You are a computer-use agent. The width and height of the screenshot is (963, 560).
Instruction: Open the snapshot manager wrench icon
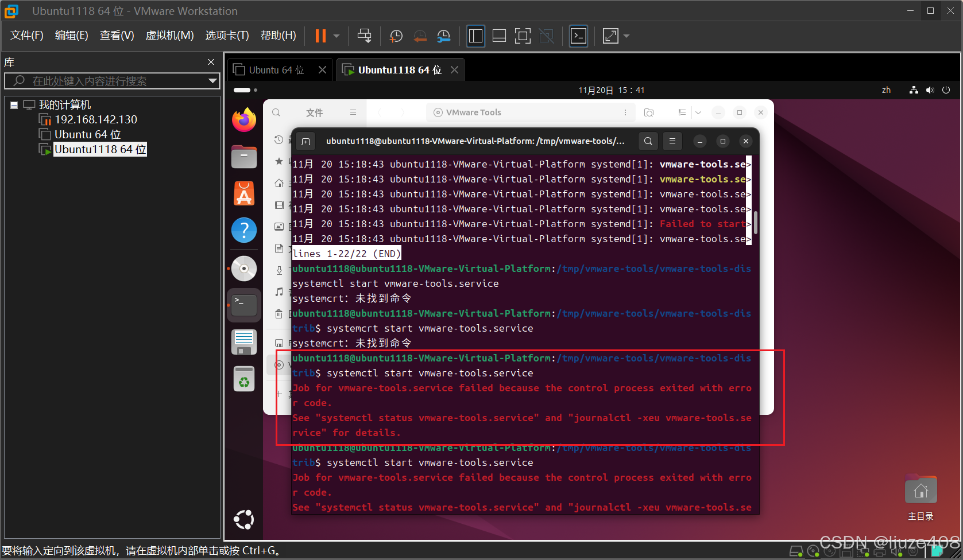click(443, 36)
